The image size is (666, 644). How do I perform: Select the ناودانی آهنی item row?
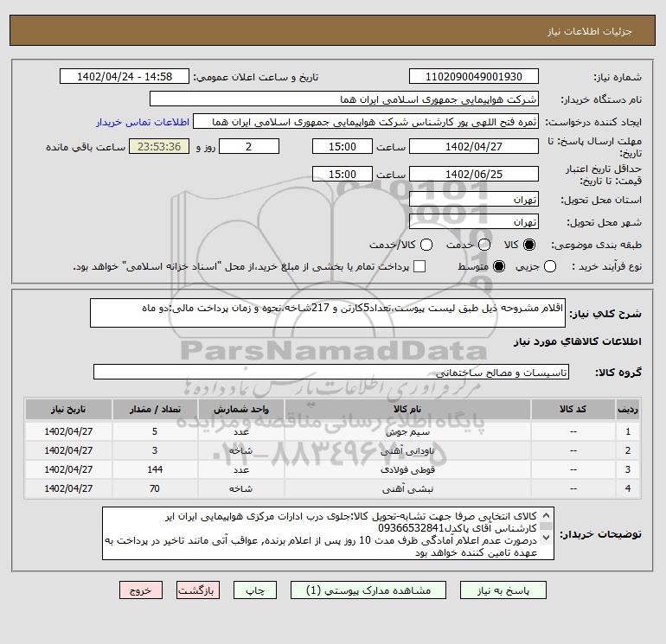(333, 450)
